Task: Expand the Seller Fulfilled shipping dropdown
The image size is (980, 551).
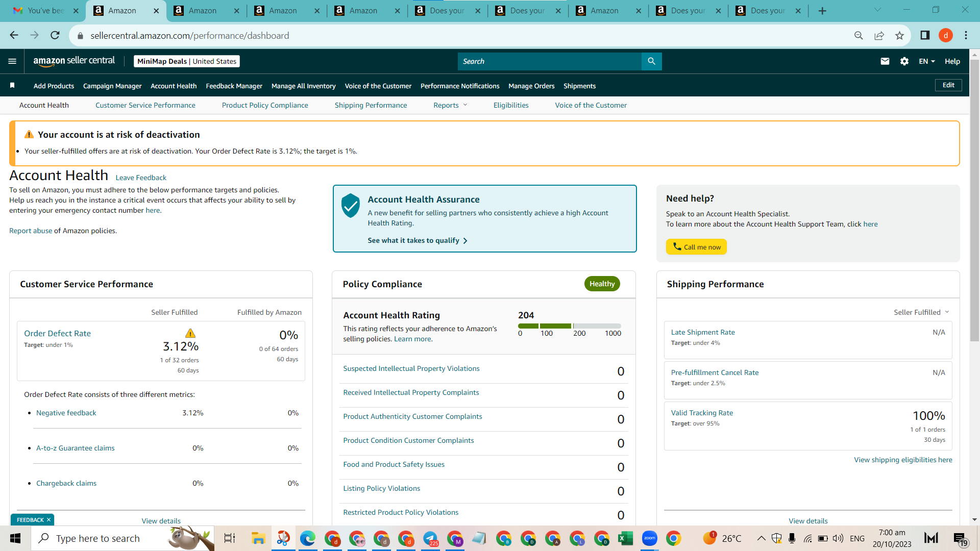Action: pos(921,312)
